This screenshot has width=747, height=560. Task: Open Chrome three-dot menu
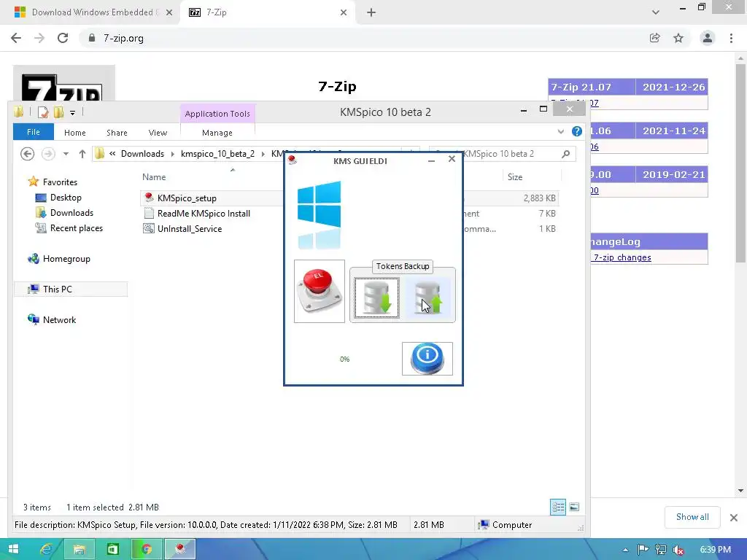(731, 38)
